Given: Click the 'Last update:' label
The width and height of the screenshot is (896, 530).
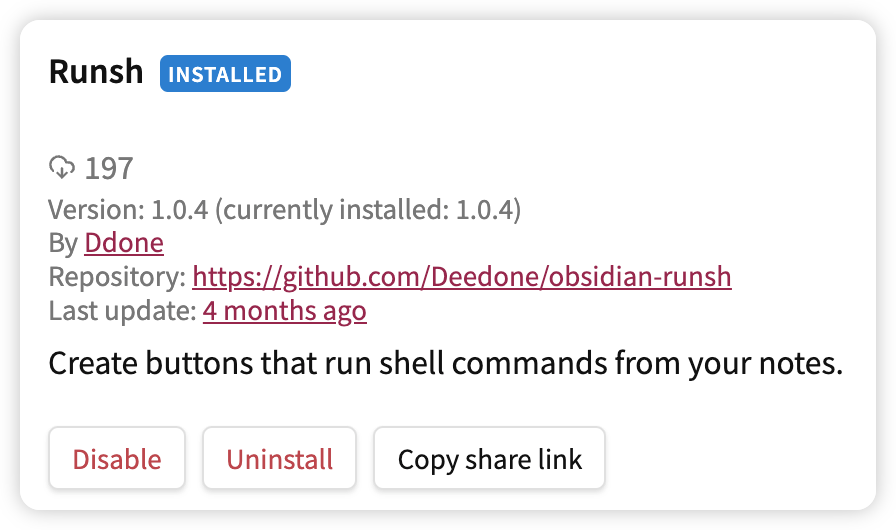Looking at the screenshot, I should [x=123, y=311].
